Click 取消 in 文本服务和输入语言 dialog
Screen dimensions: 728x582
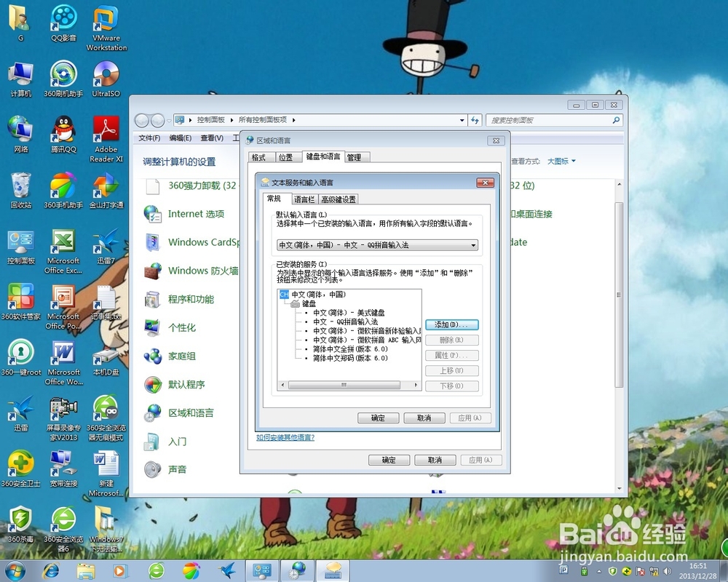click(424, 418)
